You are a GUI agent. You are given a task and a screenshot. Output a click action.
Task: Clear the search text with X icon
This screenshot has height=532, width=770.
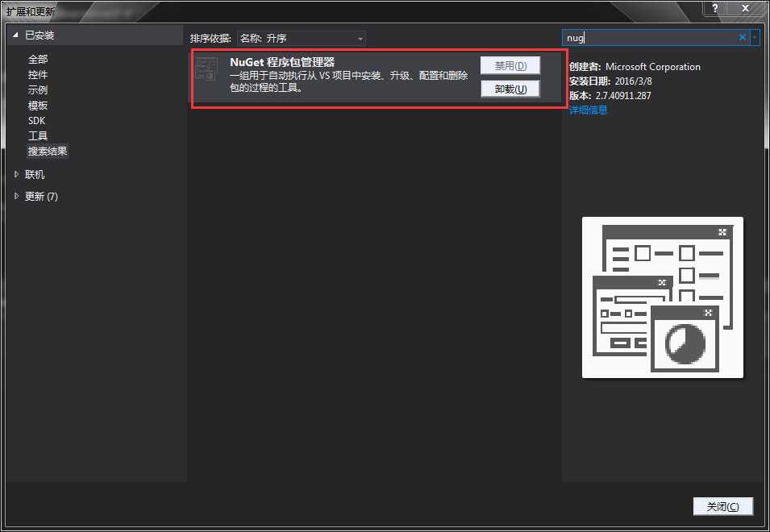(743, 37)
